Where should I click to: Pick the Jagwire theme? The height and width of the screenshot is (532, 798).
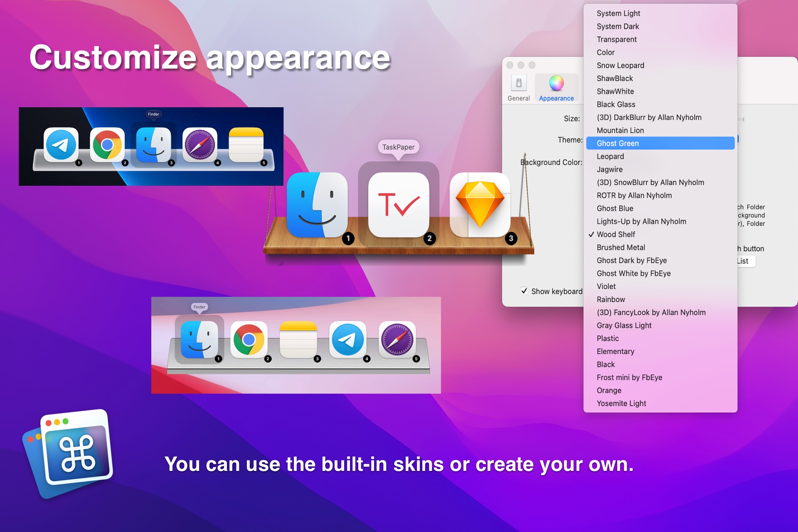click(660, 169)
